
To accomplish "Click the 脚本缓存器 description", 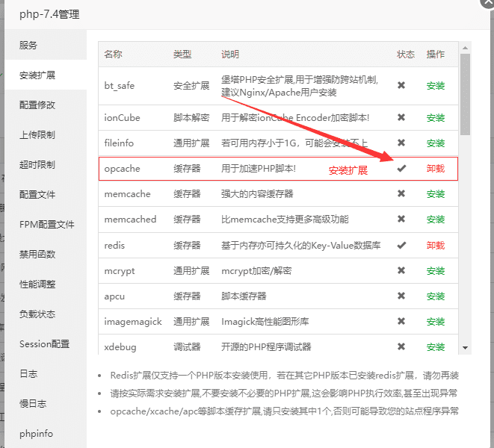I will pyautogui.click(x=244, y=296).
